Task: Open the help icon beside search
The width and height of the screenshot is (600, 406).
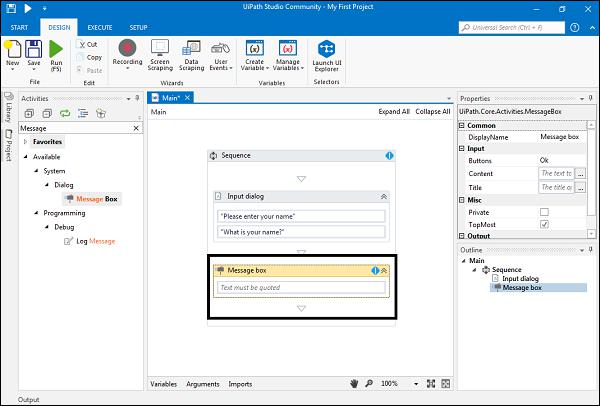Action: tap(574, 28)
